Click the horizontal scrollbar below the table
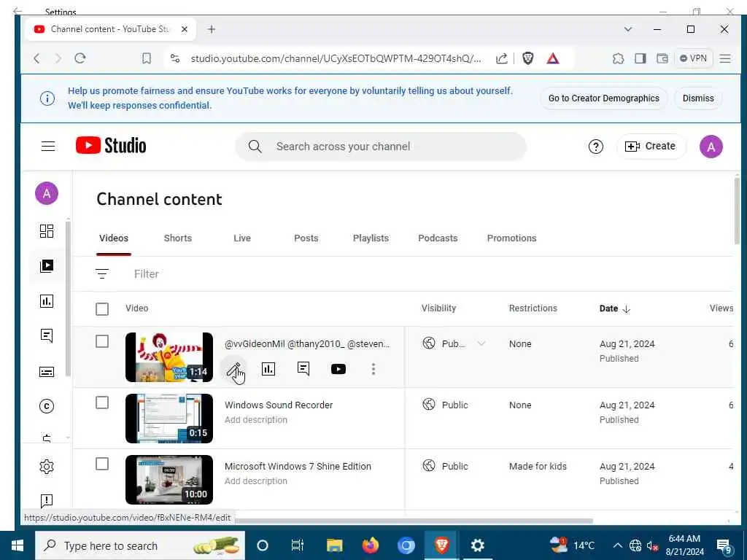This screenshot has width=747, height=560. pyautogui.click(x=414, y=521)
